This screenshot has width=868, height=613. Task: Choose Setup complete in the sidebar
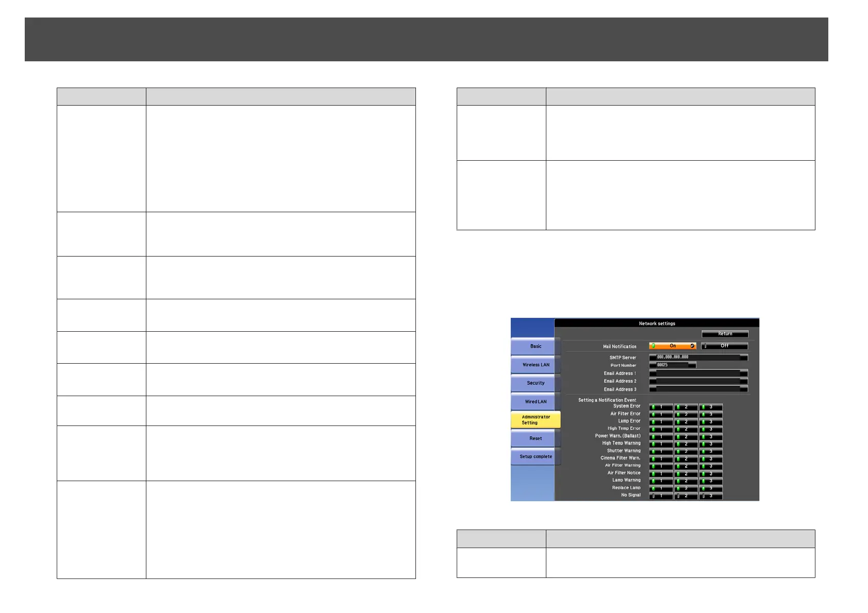(x=536, y=456)
